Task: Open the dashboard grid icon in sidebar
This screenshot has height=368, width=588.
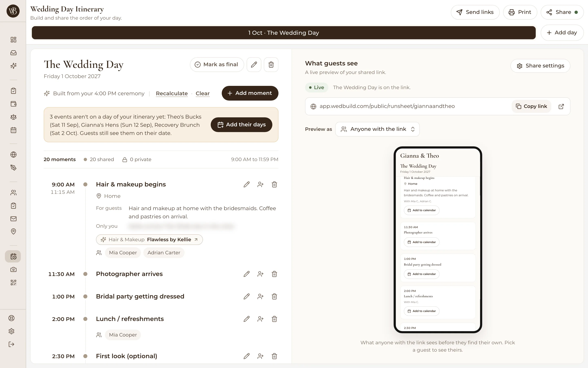Action: (13, 40)
